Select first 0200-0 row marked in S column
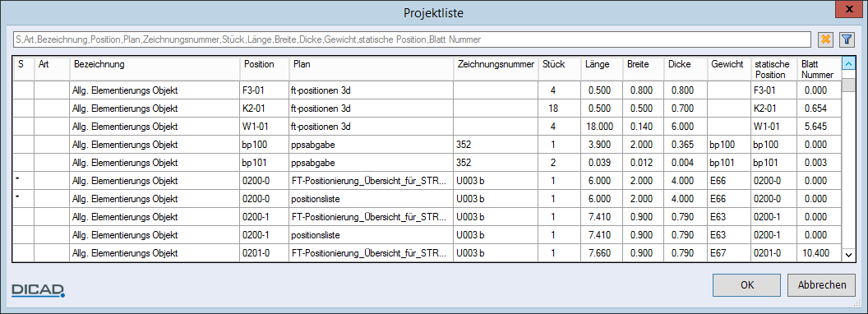Viewport: 868px width, 314px height. (x=427, y=181)
